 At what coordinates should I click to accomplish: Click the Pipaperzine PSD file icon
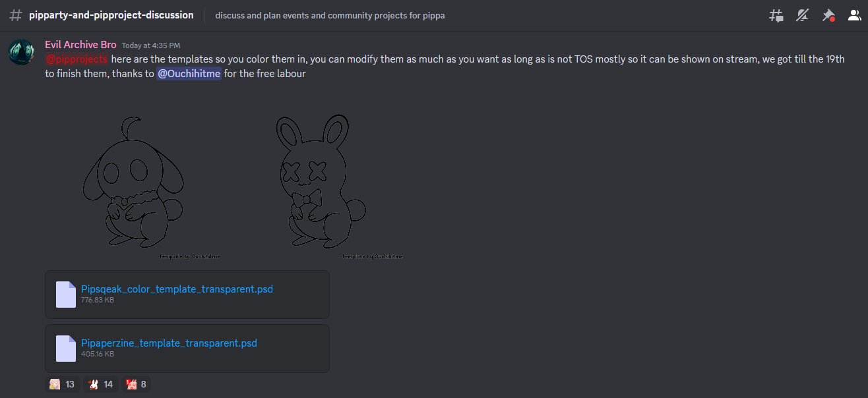66,349
